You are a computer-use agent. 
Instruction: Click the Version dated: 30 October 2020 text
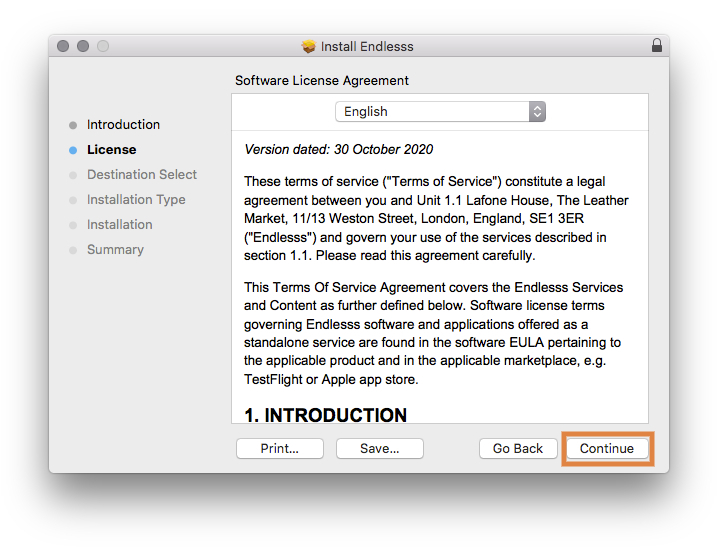338,149
